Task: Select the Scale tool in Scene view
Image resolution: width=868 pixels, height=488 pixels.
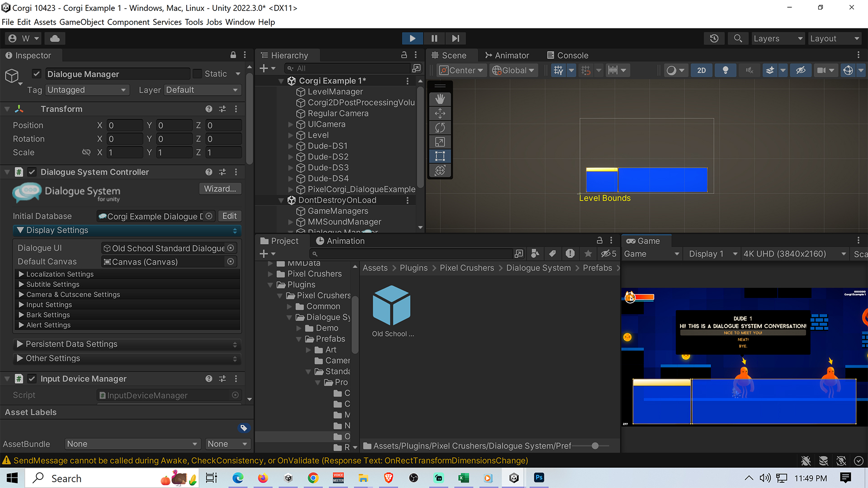Action: (441, 141)
